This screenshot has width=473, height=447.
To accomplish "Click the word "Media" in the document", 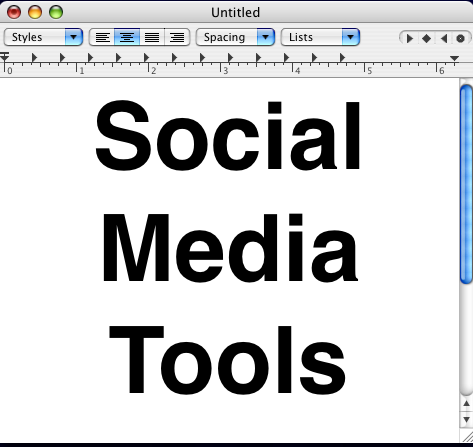I will [230, 248].
